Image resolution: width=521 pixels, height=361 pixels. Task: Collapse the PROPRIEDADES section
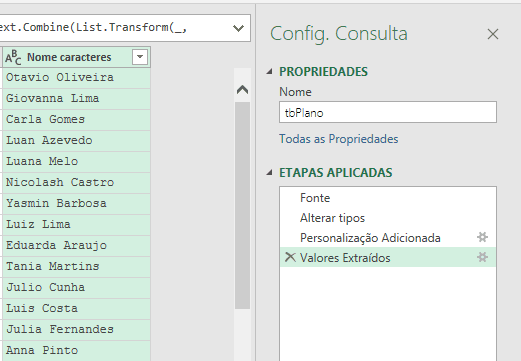pos(270,72)
